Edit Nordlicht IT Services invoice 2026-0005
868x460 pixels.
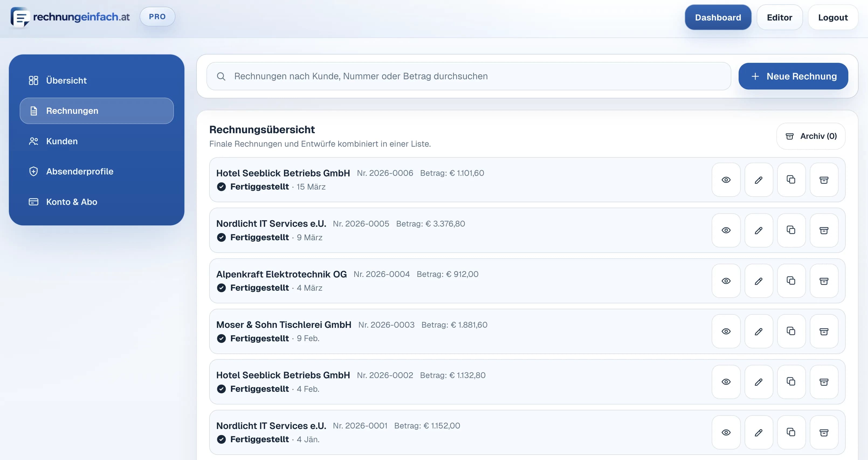click(759, 230)
